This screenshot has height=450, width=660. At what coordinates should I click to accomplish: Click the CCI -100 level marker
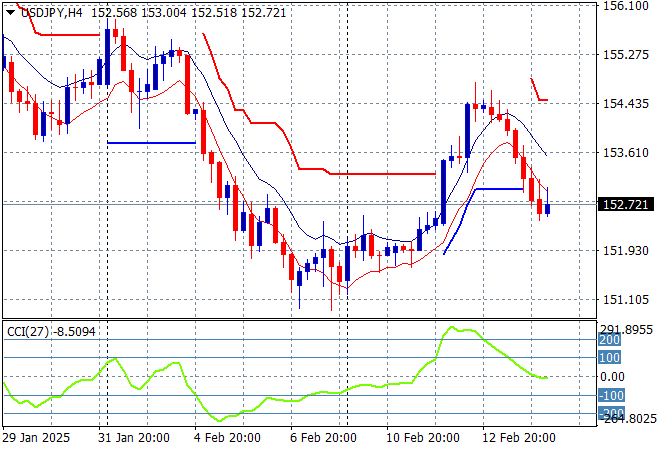click(x=609, y=395)
